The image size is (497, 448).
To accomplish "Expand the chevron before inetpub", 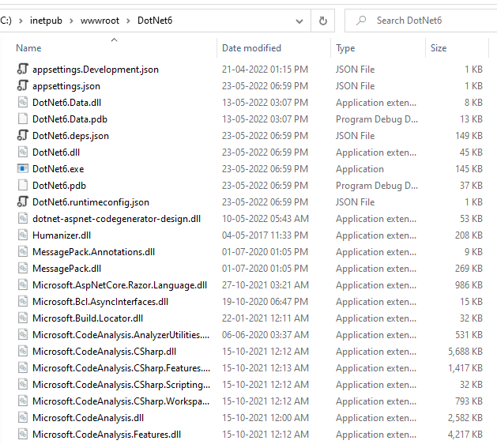I will point(21,21).
